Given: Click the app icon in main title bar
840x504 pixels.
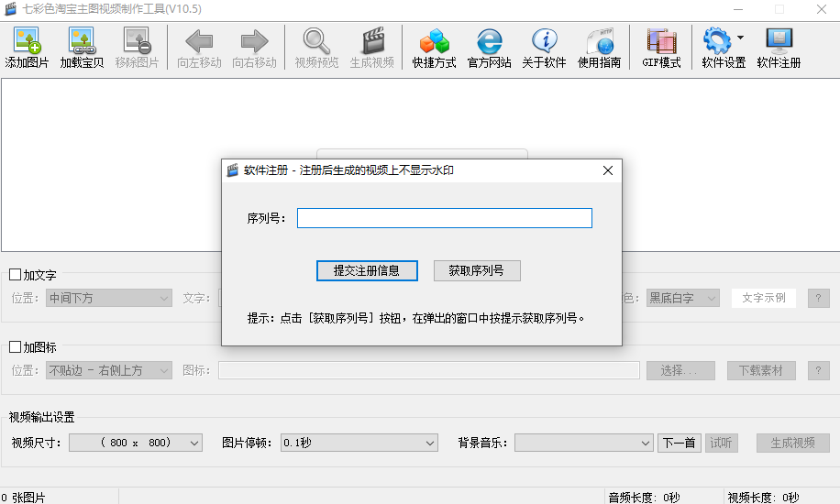Looking at the screenshot, I should [x=10, y=9].
